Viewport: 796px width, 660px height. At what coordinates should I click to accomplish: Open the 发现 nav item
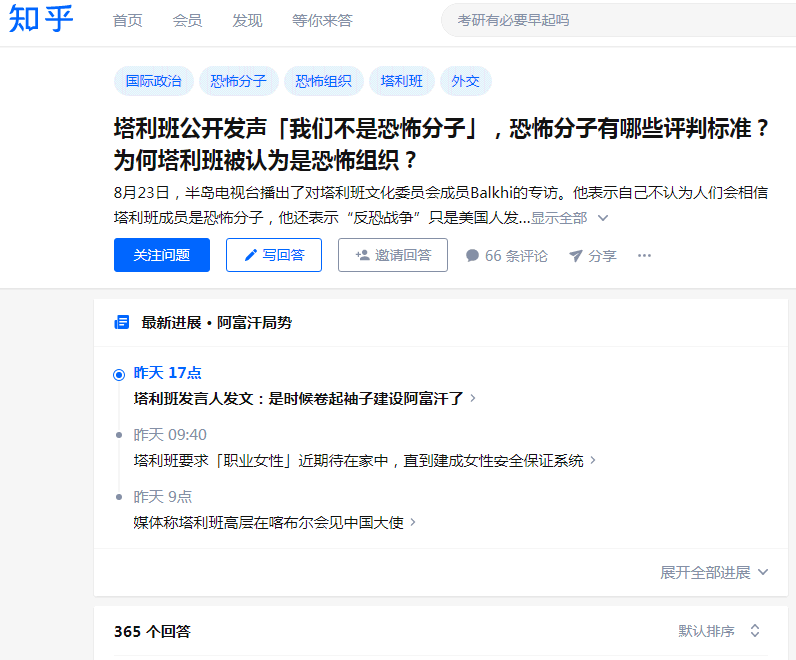pyautogui.click(x=247, y=21)
